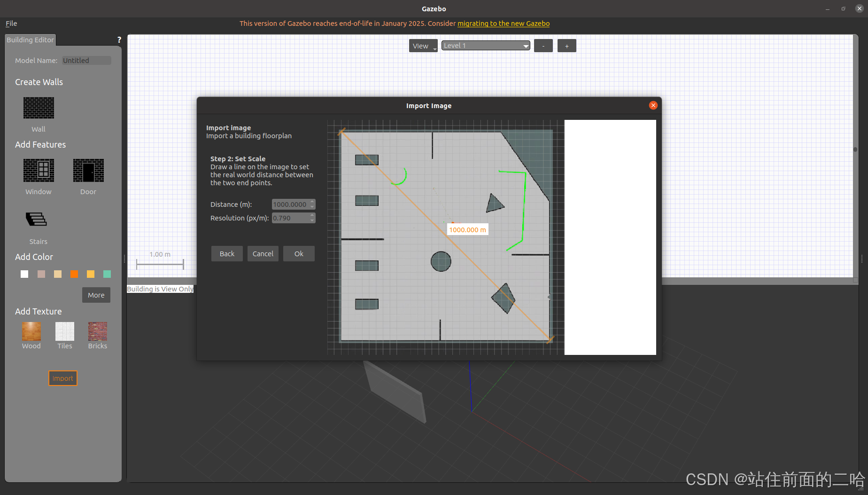Remove level with the minus button

(x=543, y=46)
